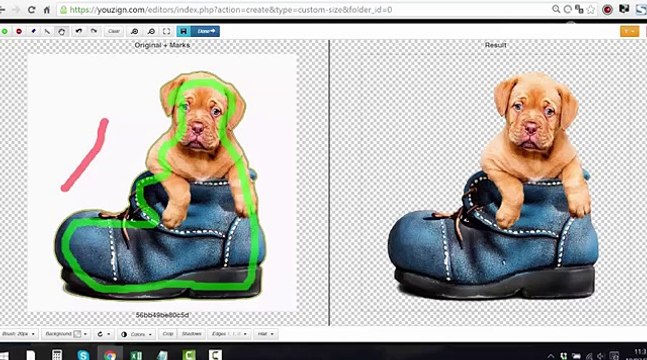Viewport: 647px width, 360px height.
Task: Open Skype from the taskbar
Action: pos(83,354)
